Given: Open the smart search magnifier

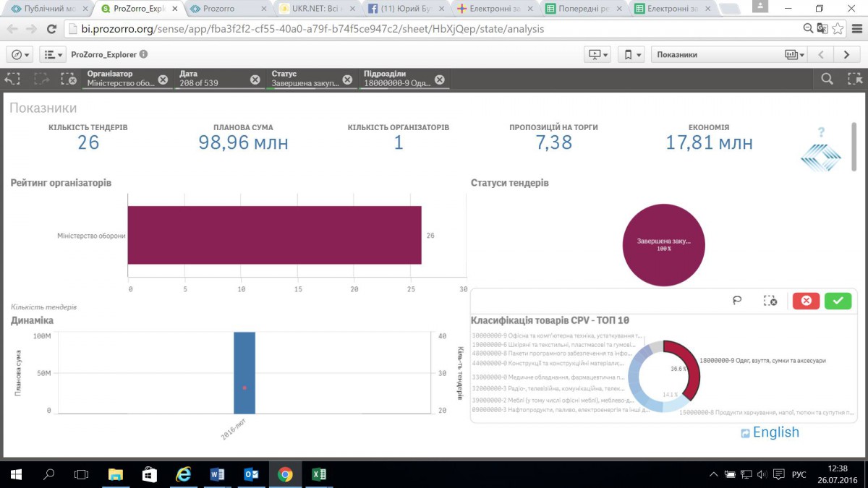Looking at the screenshot, I should pos(827,80).
